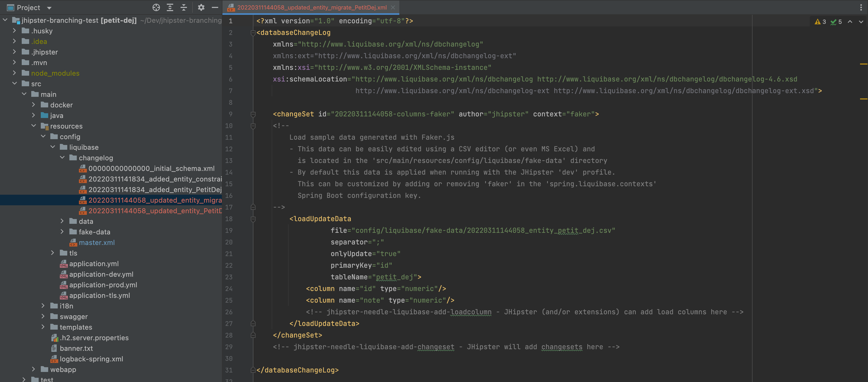Click the fake-data csv file path on line 19
Image resolution: width=868 pixels, height=382 pixels.
[483, 230]
